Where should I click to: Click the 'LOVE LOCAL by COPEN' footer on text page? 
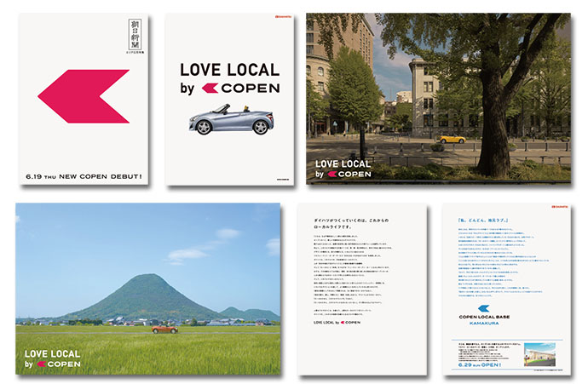click(337, 323)
